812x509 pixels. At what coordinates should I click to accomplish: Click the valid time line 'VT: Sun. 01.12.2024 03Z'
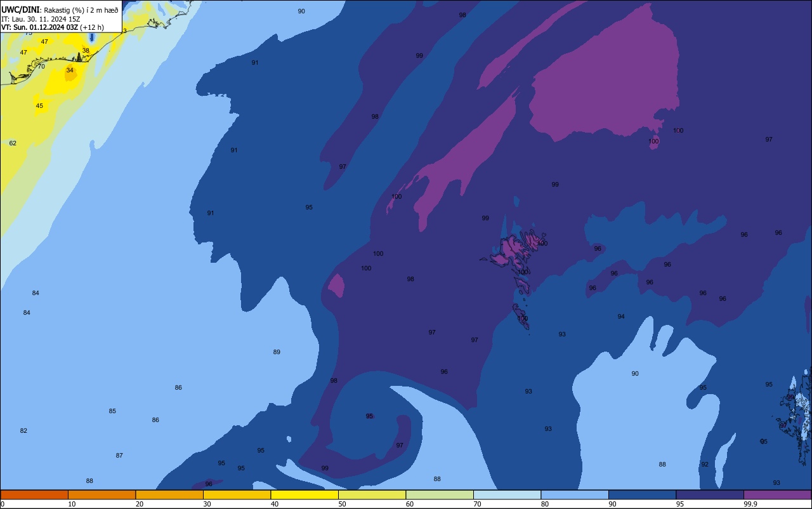pos(39,27)
